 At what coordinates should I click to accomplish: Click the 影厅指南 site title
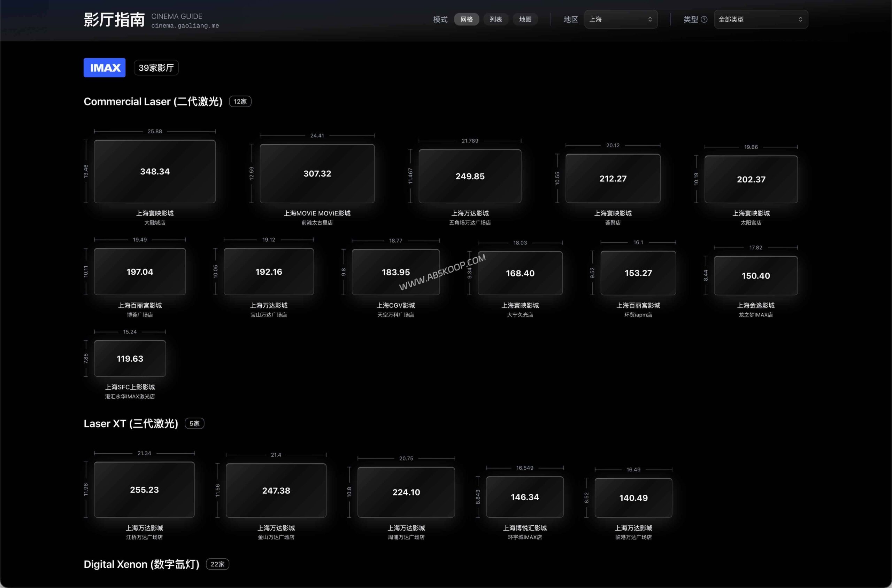click(114, 19)
